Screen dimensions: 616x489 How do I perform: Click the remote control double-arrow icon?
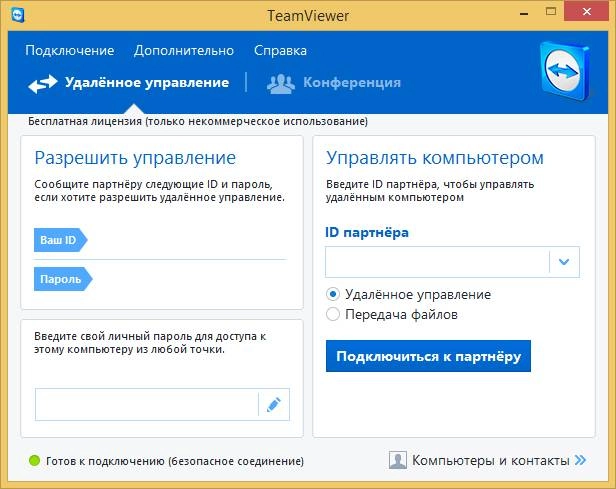point(43,83)
